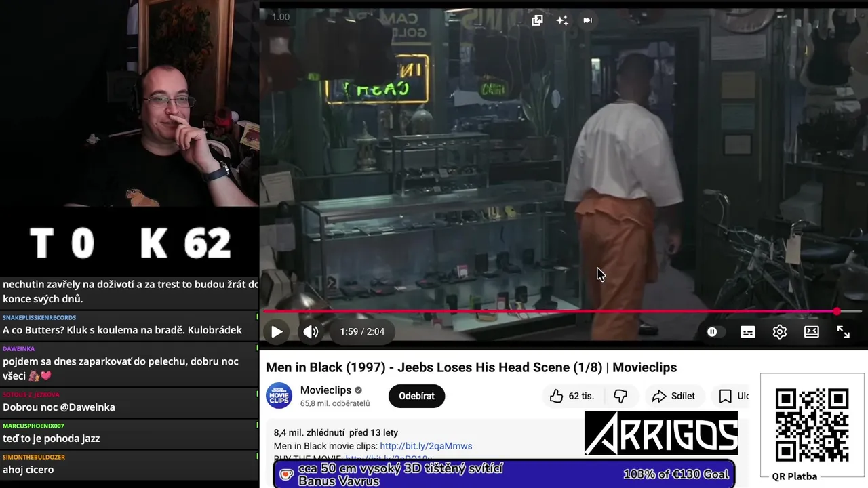Click the 'Banus Vavrus' goal label
868x488 pixels.
point(338,481)
